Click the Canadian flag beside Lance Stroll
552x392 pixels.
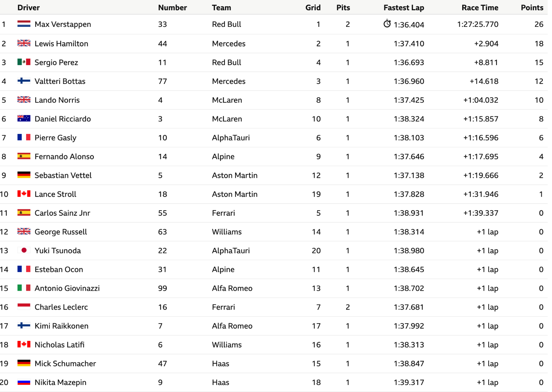point(24,193)
